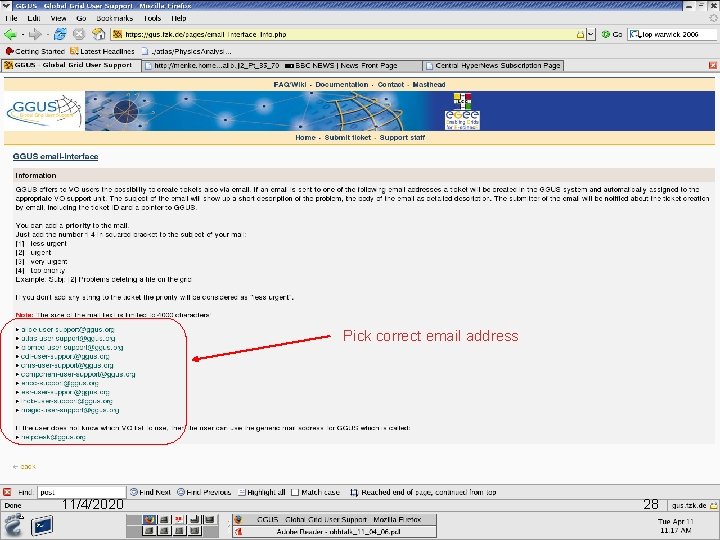
Task: Click the GGUS email-interface heading link
Action: (56, 156)
